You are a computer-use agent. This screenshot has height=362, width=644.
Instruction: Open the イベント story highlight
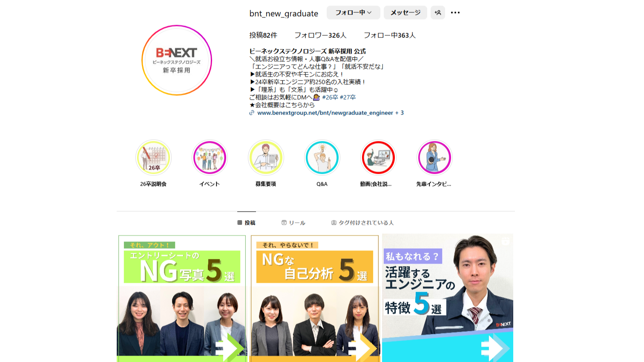210,158
